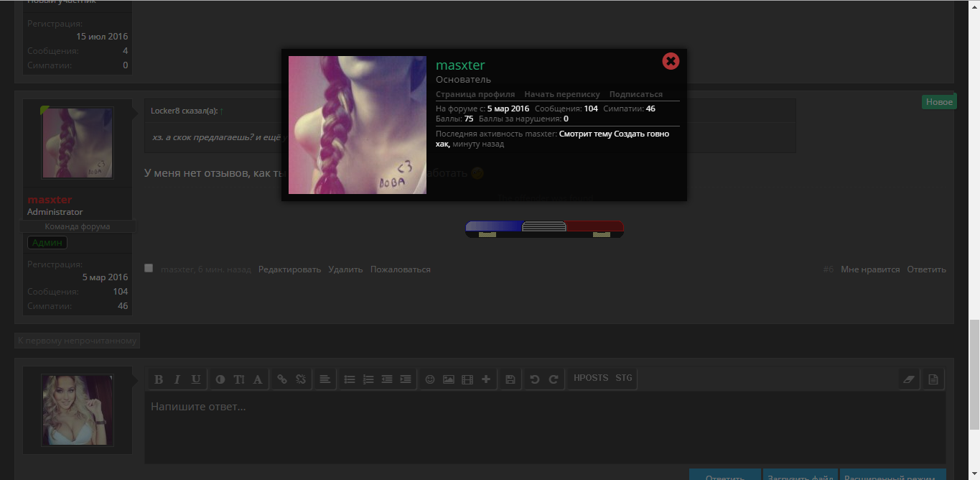Click the green 'Новое' post badge

point(939,102)
